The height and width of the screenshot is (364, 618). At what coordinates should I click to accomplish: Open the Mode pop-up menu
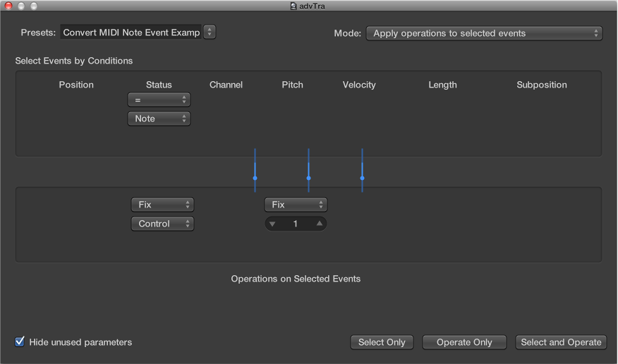click(484, 33)
